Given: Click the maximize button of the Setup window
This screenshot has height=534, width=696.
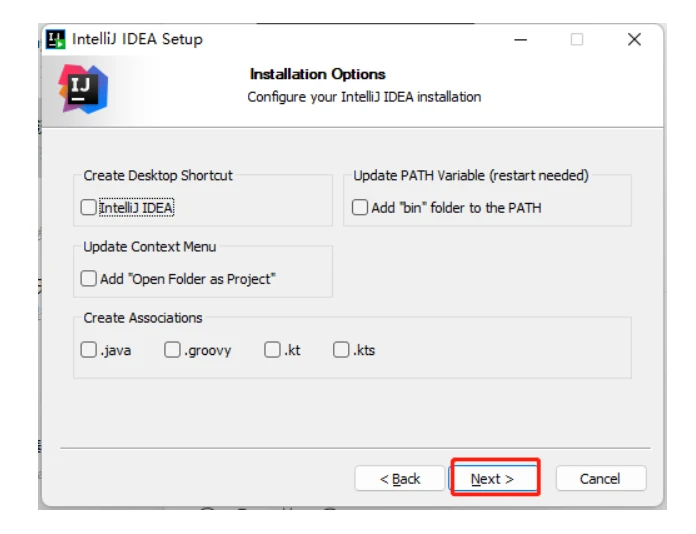Looking at the screenshot, I should click(x=577, y=40).
